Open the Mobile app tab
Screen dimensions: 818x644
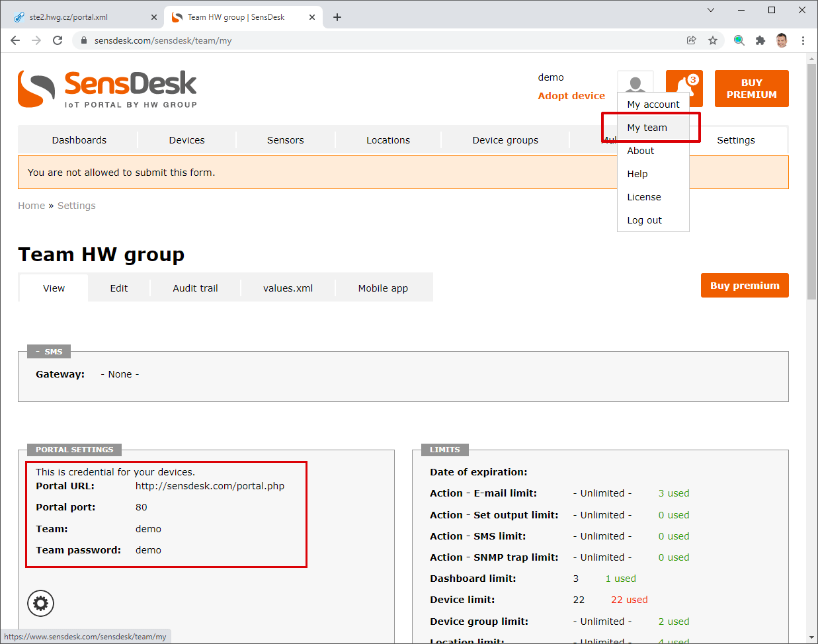(x=383, y=288)
